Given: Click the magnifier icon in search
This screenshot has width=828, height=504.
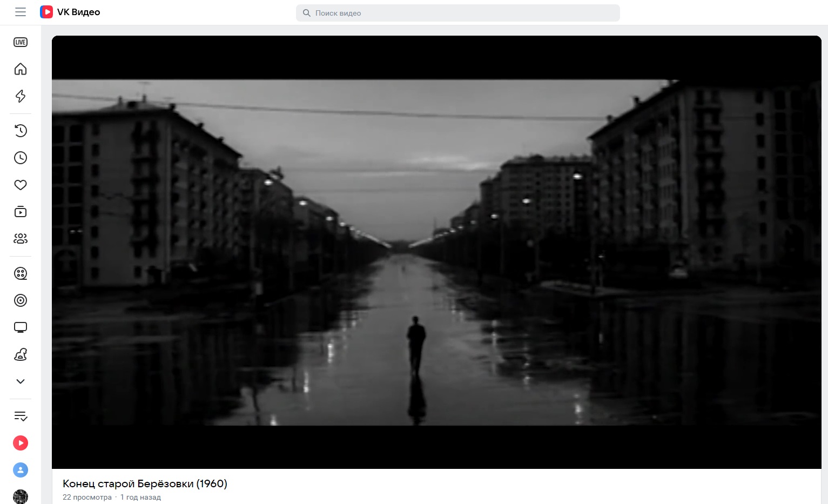Looking at the screenshot, I should [x=306, y=13].
